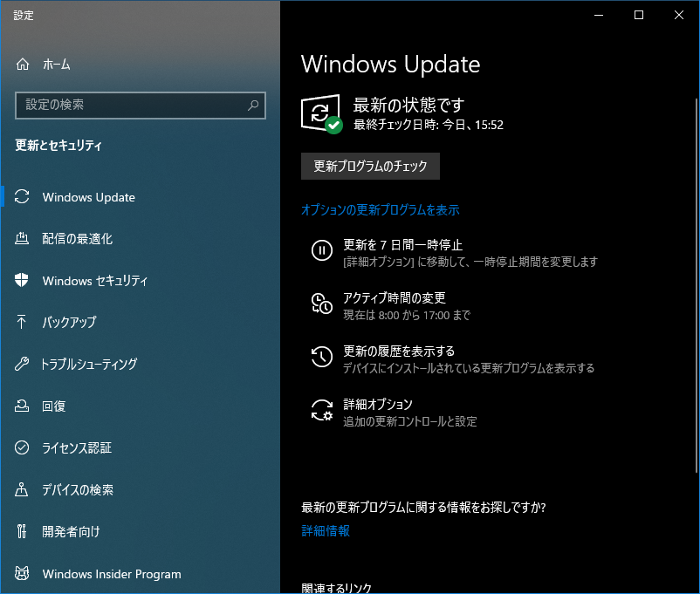Click 現在は 8:00 から 17:00 まで text
The image size is (700, 594).
(x=407, y=315)
